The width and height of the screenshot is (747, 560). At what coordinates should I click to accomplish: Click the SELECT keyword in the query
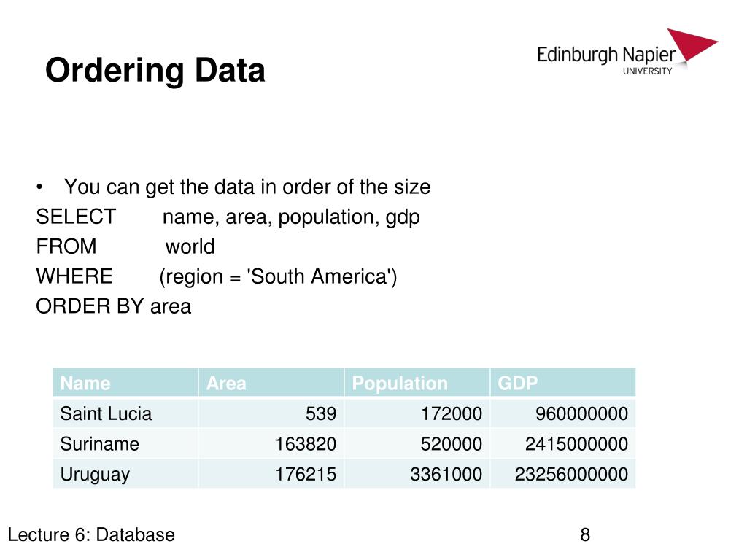coord(76,217)
